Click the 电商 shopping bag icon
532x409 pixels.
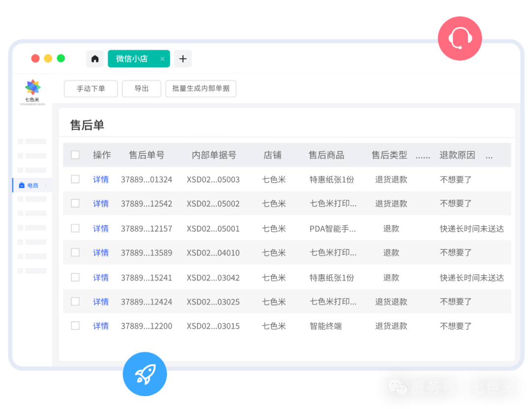point(22,185)
